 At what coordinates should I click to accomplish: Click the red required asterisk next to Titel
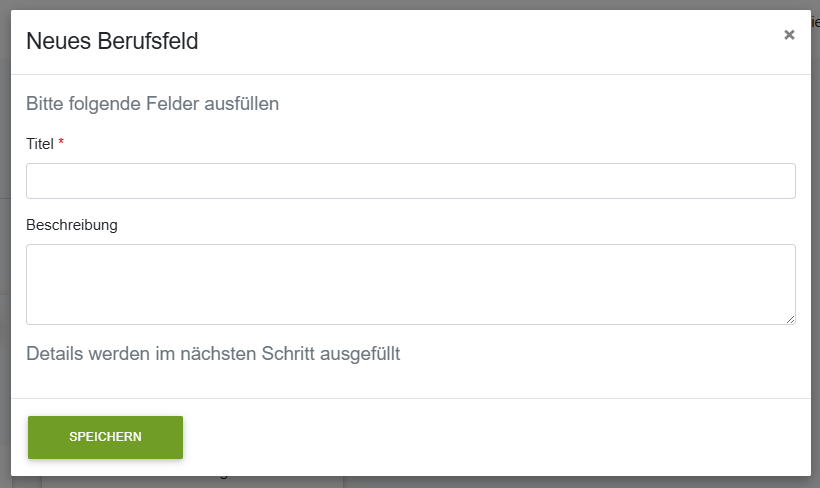pyautogui.click(x=61, y=142)
